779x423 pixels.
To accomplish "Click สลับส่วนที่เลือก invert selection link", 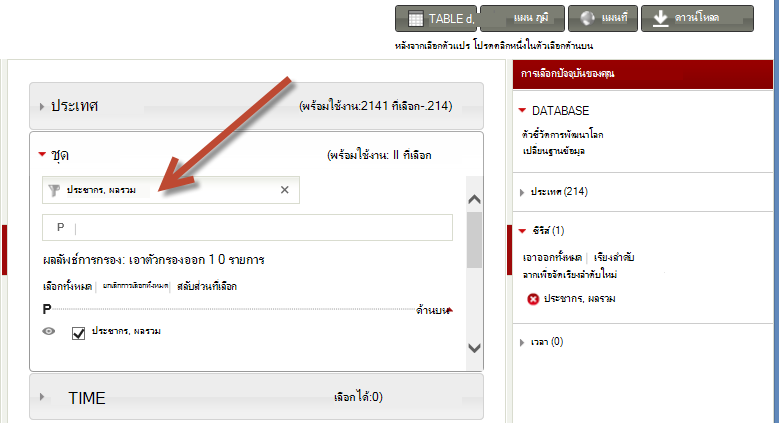I will coord(207,286).
